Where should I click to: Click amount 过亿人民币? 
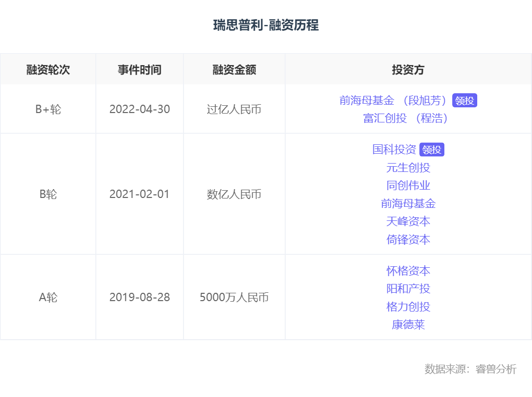(x=234, y=109)
